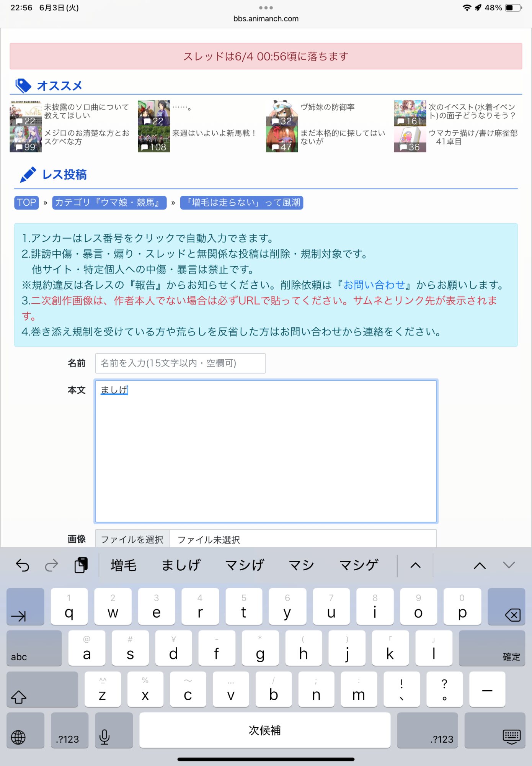Viewport: 532px width, 766px height.
Task: Open thumbnail with 36 comments
Action: pos(410,139)
